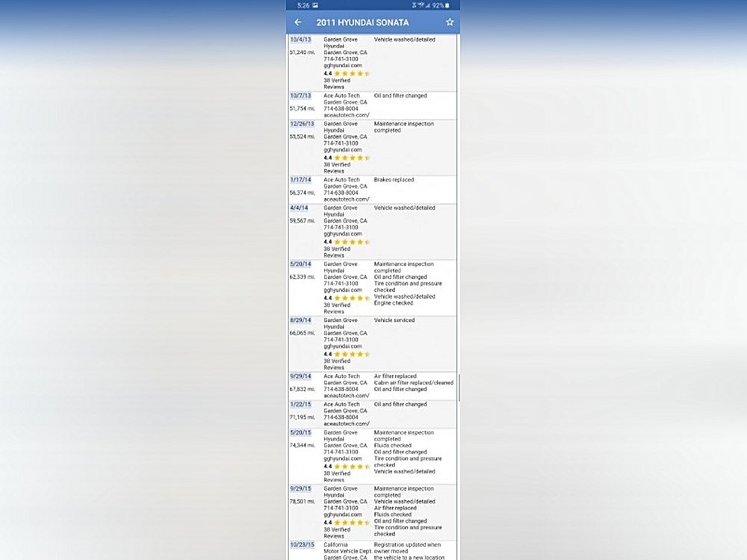Click California Motor Vehicle Dept. source
The image size is (747, 560).
pos(348,548)
